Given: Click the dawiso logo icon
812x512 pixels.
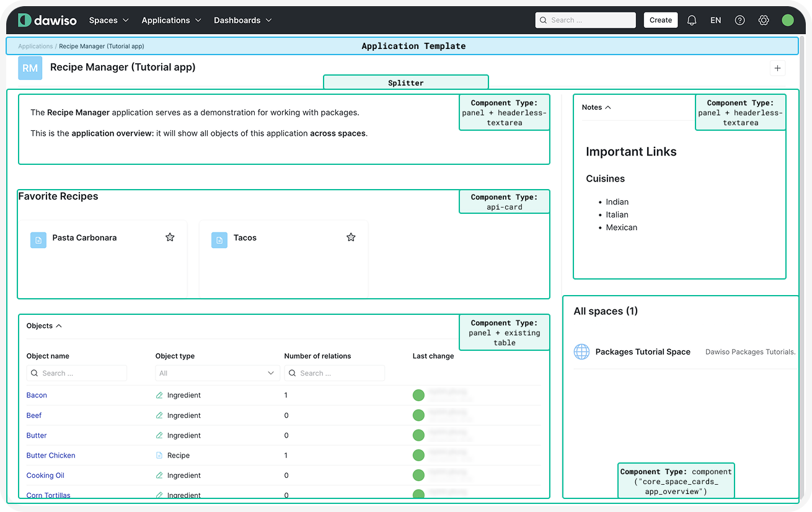Looking at the screenshot, I should point(24,20).
